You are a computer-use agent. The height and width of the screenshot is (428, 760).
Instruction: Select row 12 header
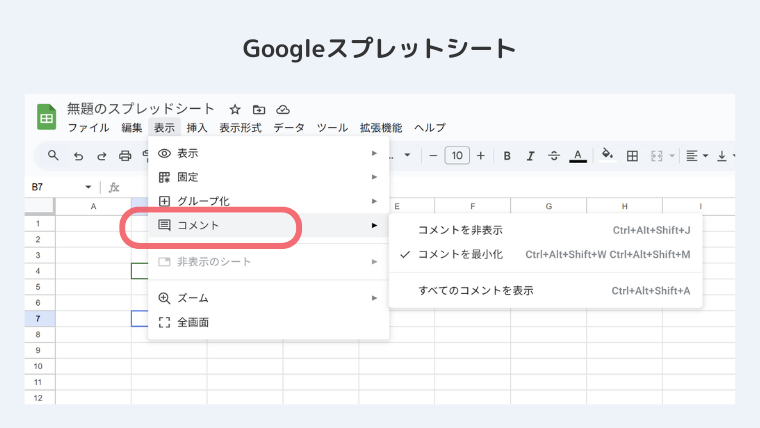39,397
